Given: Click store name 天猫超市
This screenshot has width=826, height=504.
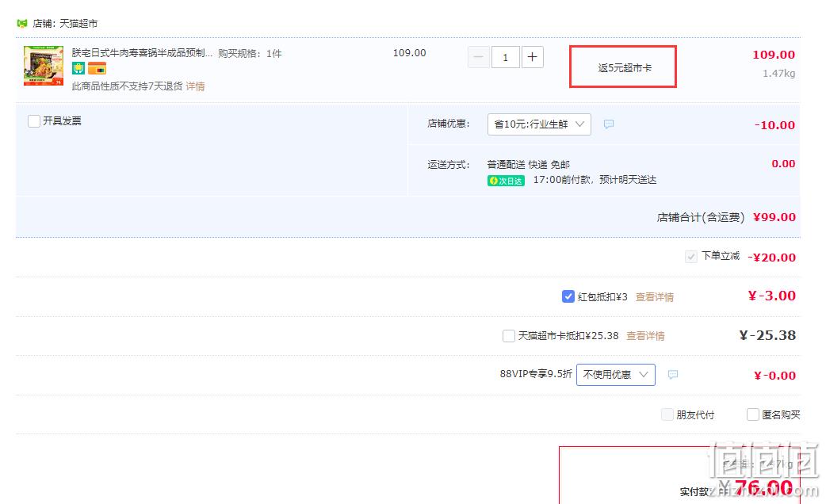Looking at the screenshot, I should point(78,24).
